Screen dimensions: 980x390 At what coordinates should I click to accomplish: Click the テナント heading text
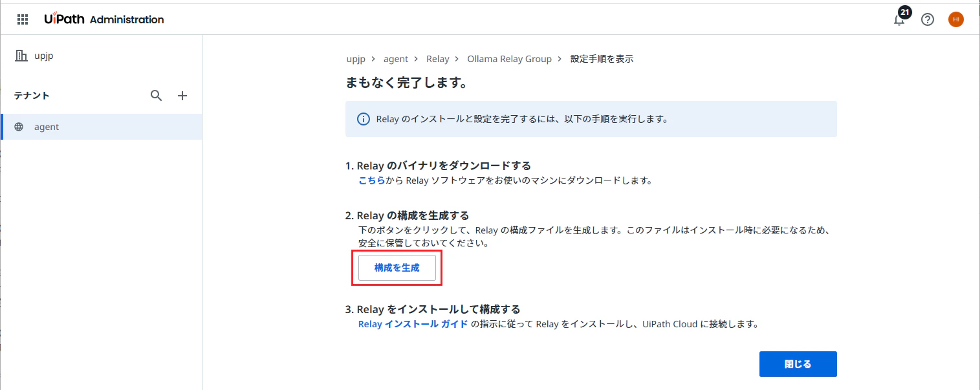click(x=32, y=96)
